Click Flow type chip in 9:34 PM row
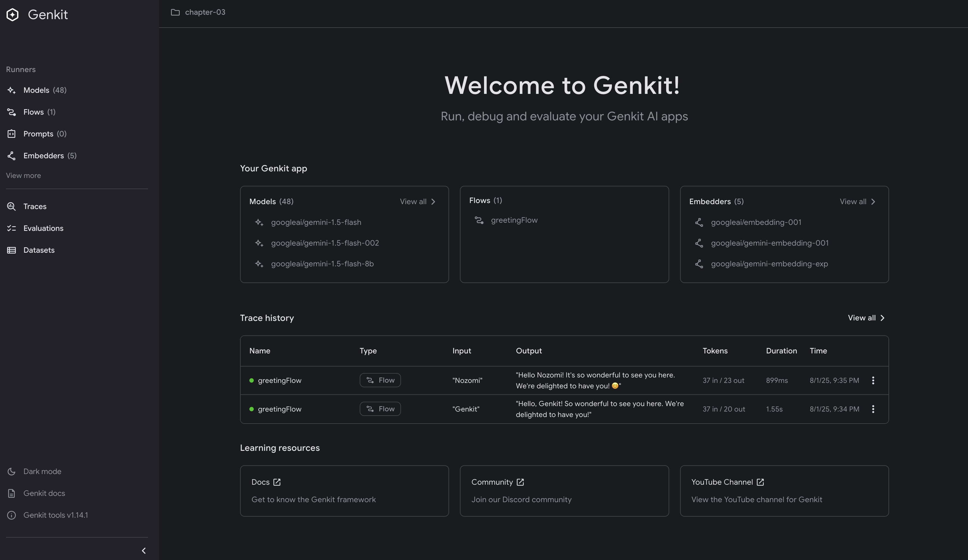The height and width of the screenshot is (560, 968). pos(380,409)
